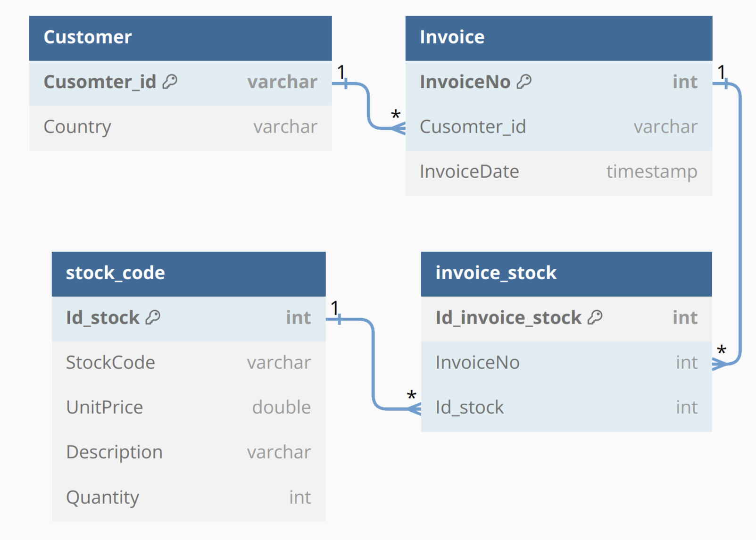756x540 pixels.
Task: Select the InvoiceNo field in invoice_stock table
Action: (x=477, y=363)
